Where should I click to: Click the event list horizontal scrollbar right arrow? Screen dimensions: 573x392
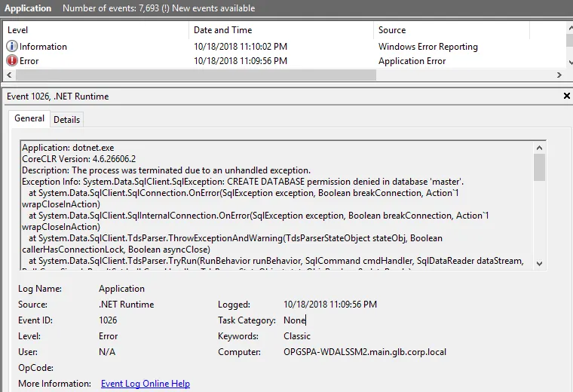[559, 75]
